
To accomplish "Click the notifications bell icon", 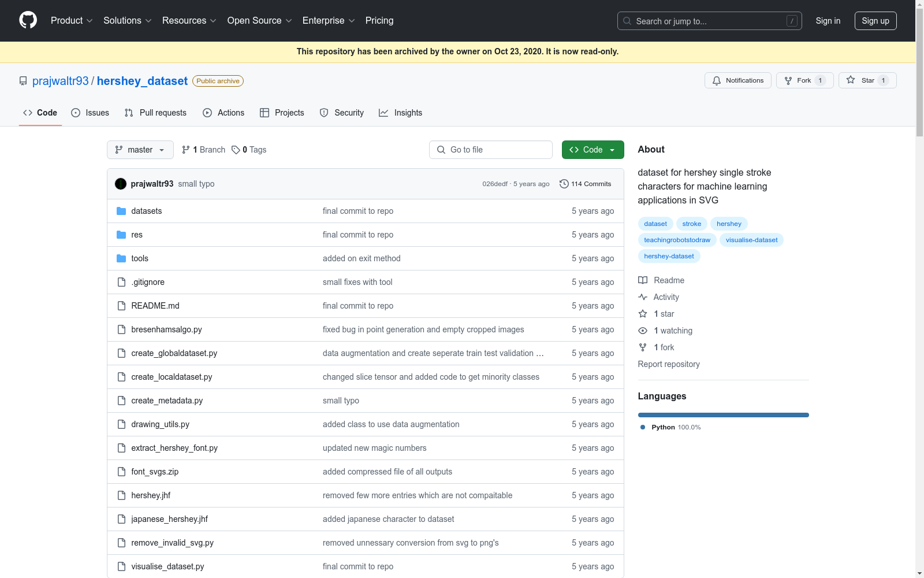I will [x=717, y=80].
